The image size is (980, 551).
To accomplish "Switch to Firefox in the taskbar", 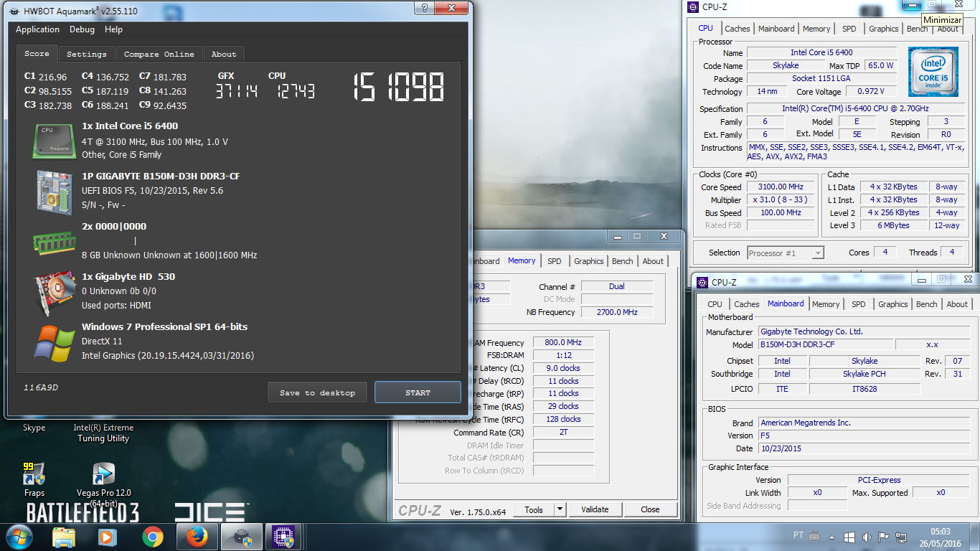I will pos(197,537).
